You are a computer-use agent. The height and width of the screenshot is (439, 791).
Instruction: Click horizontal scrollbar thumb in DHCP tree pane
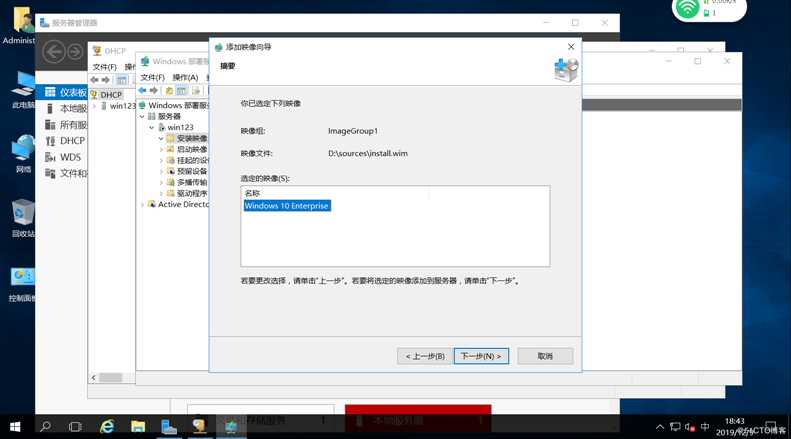point(110,377)
